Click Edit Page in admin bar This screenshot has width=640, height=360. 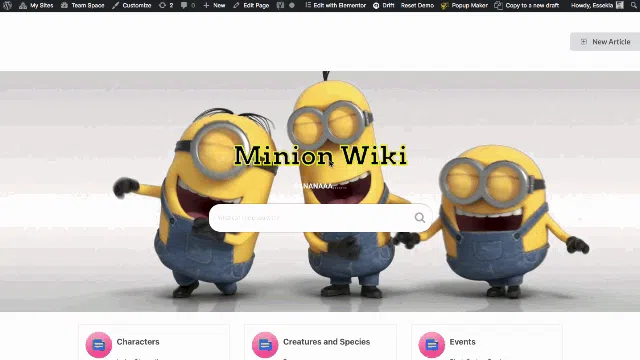click(x=251, y=5)
